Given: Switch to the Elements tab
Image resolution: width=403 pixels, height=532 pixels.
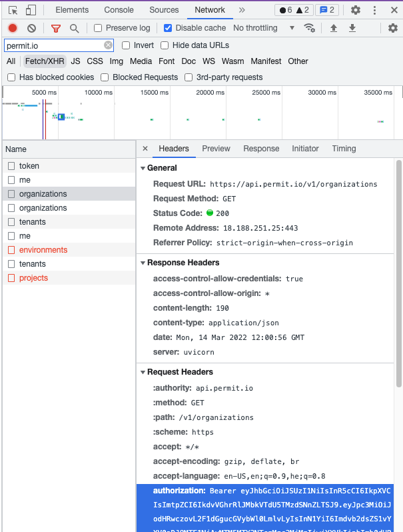Looking at the screenshot, I should (72, 10).
